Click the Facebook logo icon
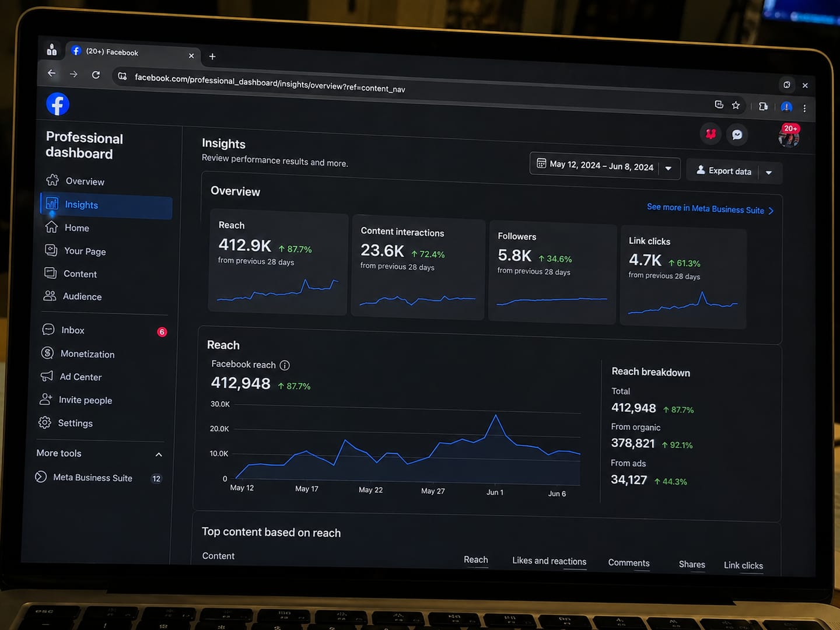 (57, 104)
